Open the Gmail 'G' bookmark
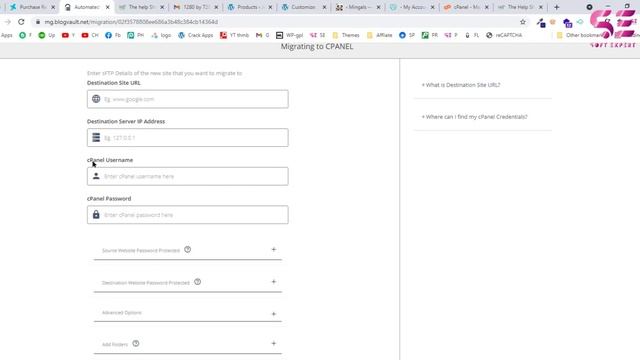 262,36
